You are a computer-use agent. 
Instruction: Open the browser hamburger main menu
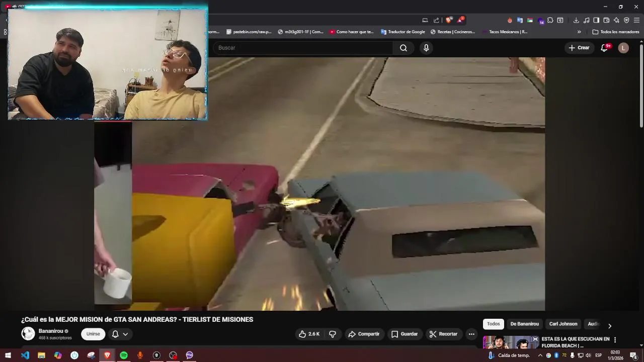(636, 20)
